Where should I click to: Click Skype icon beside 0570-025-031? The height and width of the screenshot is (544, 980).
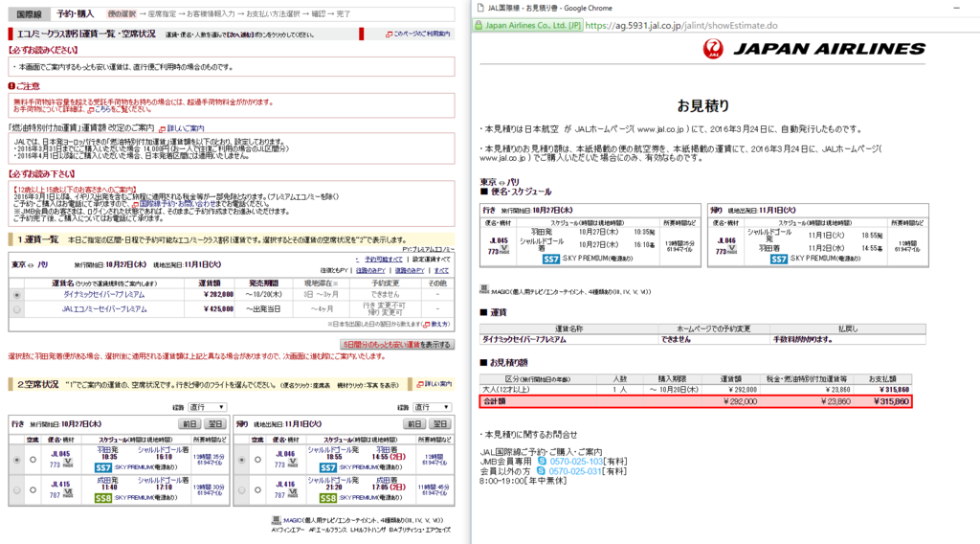(541, 471)
